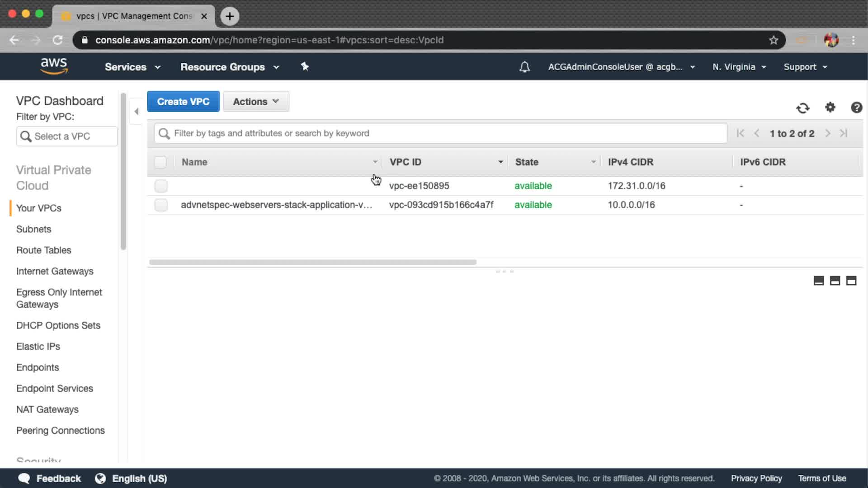This screenshot has width=868, height=488.
Task: Click the horizontal table scrollbar
Action: [x=313, y=262]
